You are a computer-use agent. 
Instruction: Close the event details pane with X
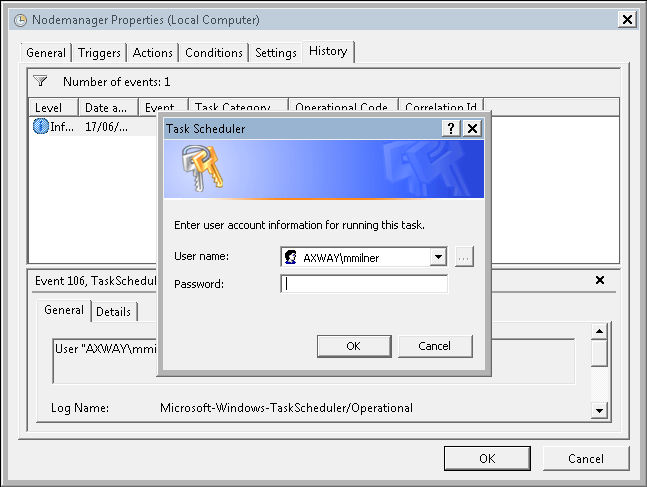(x=600, y=280)
